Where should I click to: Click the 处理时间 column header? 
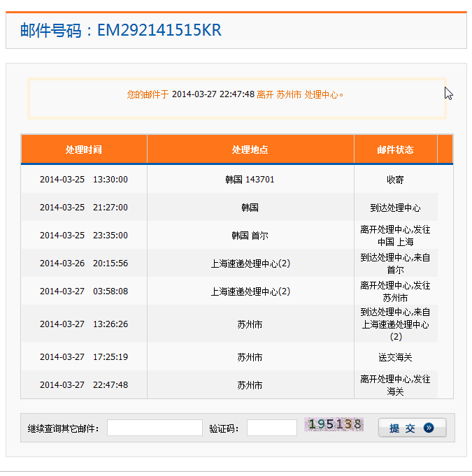click(84, 150)
